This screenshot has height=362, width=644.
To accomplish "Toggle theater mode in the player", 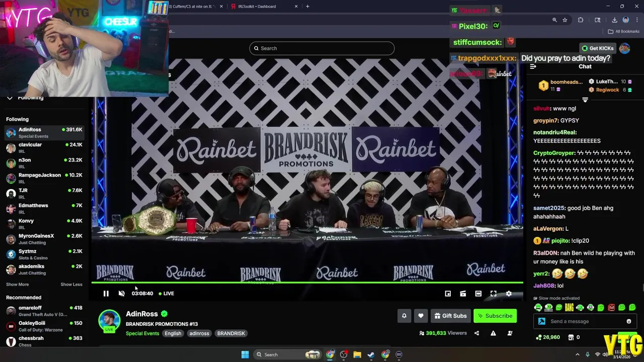I will (x=478, y=294).
